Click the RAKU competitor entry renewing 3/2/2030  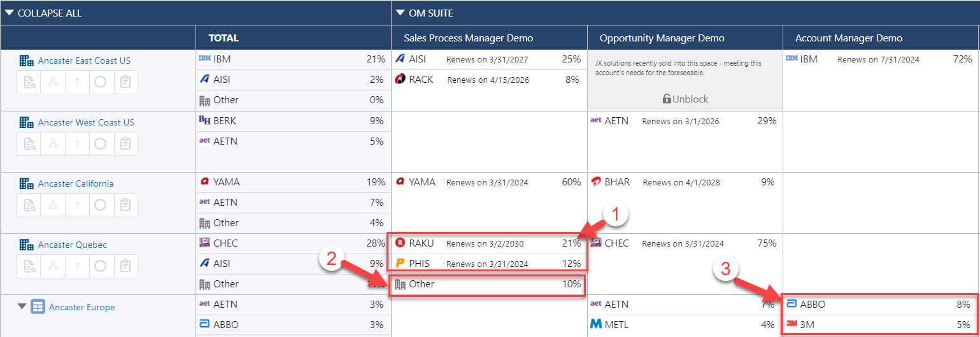(420, 243)
